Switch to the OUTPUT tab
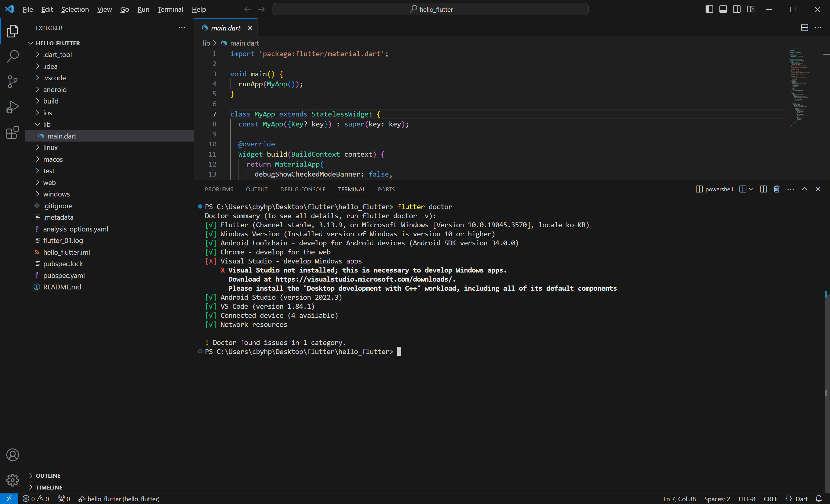 pos(257,189)
